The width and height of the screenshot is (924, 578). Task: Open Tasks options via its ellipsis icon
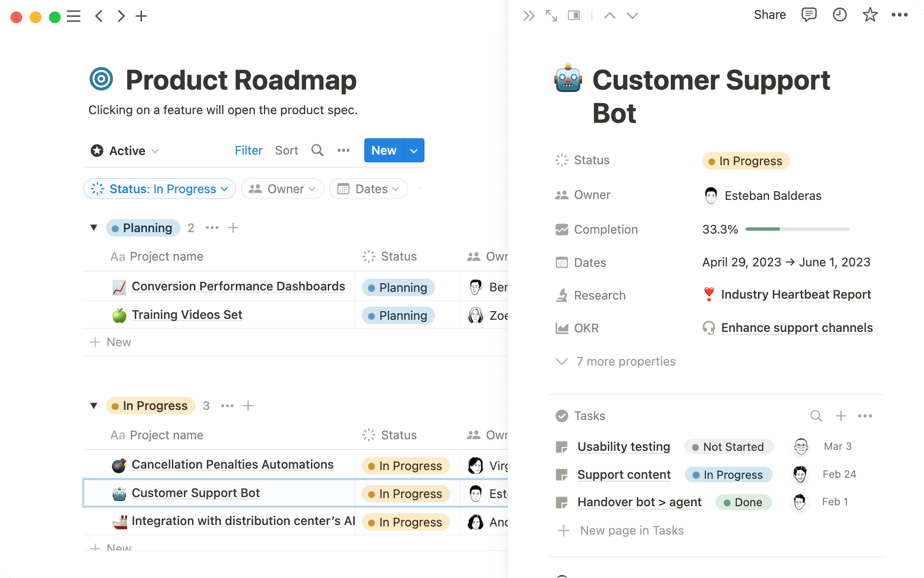click(x=865, y=416)
